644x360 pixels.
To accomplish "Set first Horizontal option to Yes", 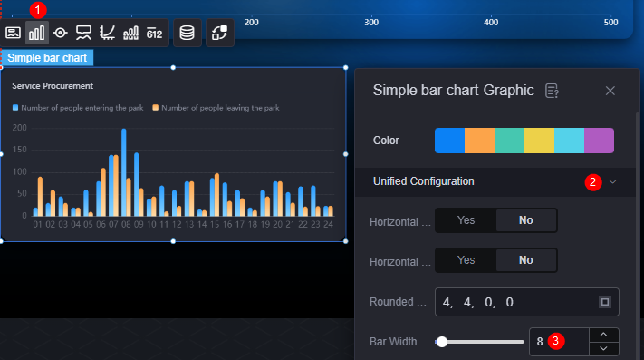I will click(466, 220).
